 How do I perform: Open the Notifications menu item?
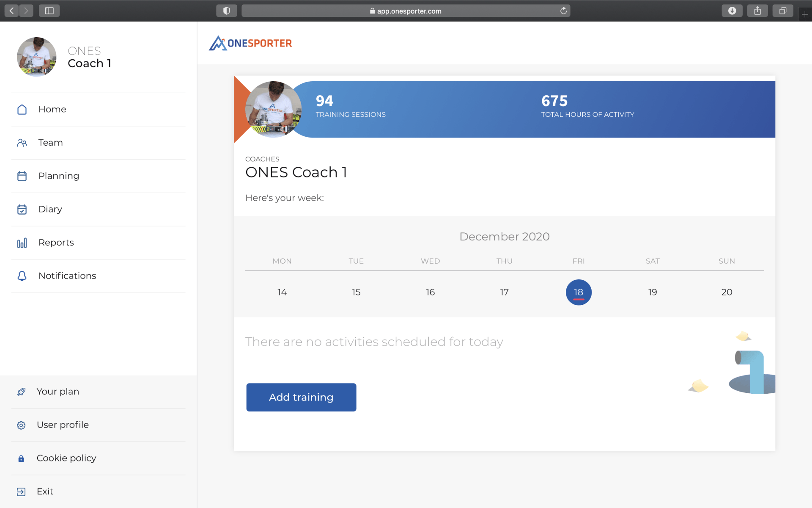[98, 276]
